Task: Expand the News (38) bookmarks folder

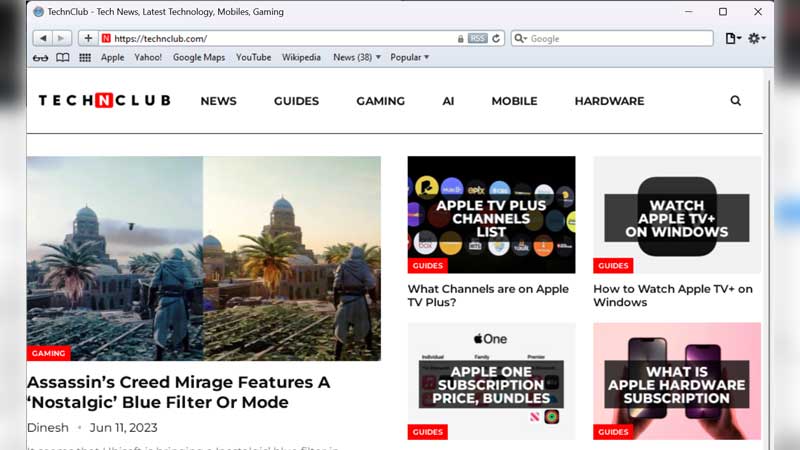Action: click(357, 57)
